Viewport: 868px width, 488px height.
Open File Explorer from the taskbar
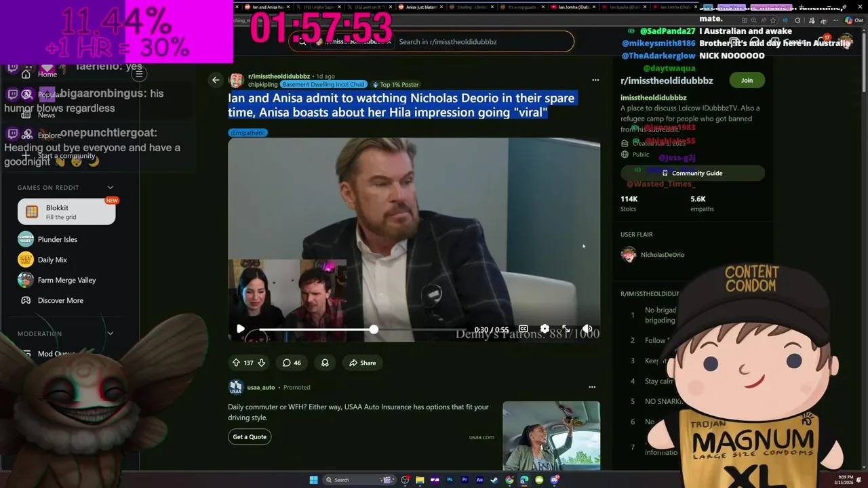tap(420, 480)
